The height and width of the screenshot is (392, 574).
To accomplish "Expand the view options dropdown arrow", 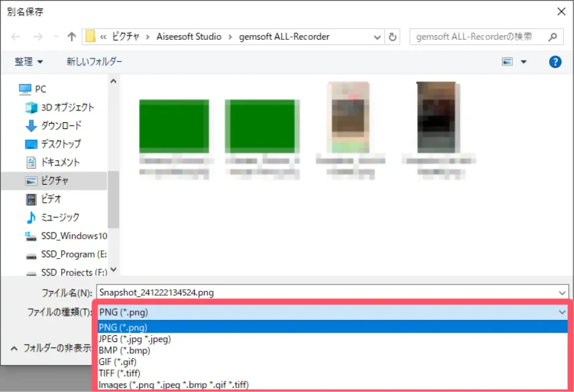I will 524,62.
